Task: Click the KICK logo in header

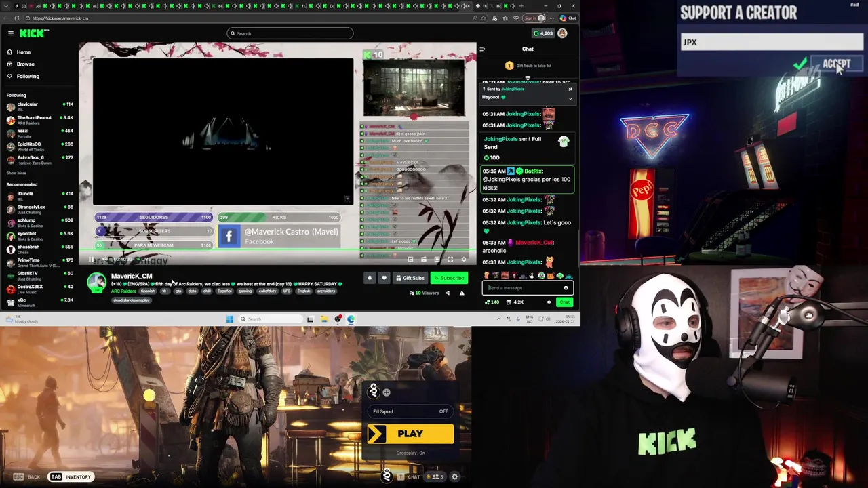Action: coord(33,33)
